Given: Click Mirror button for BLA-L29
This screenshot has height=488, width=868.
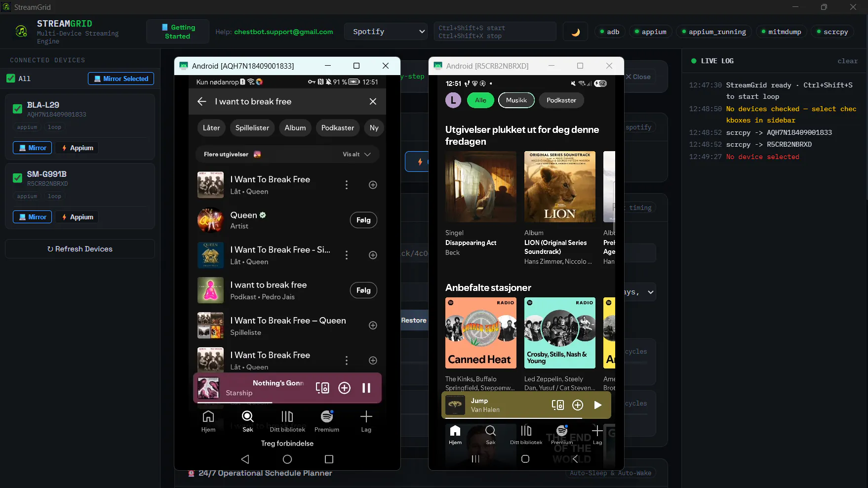Looking at the screenshot, I should point(32,148).
